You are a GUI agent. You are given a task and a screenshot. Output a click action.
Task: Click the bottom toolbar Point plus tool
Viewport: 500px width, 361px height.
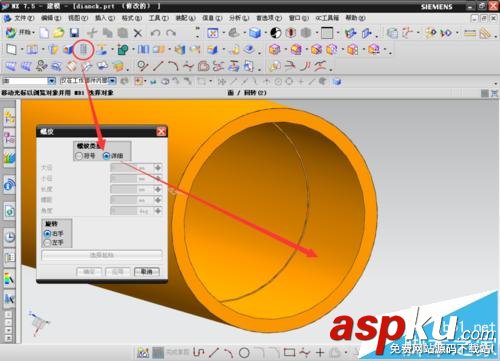tap(320, 352)
